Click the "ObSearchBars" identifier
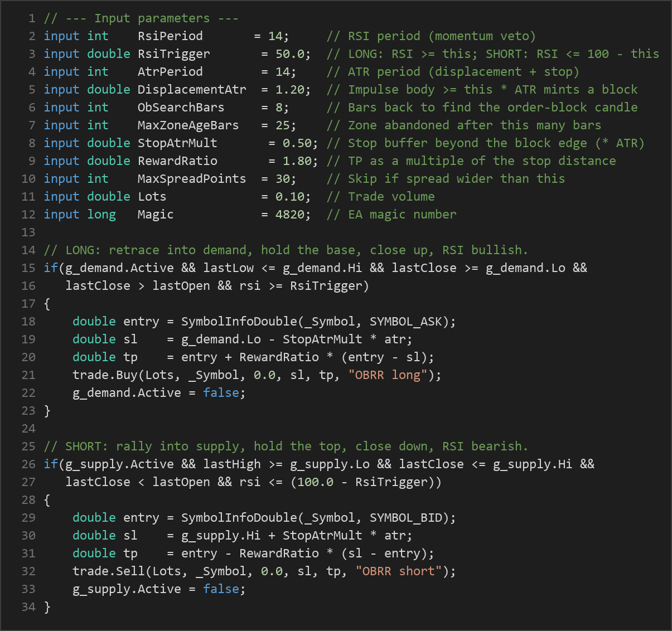Viewport: 672px width, 631px height. click(181, 108)
